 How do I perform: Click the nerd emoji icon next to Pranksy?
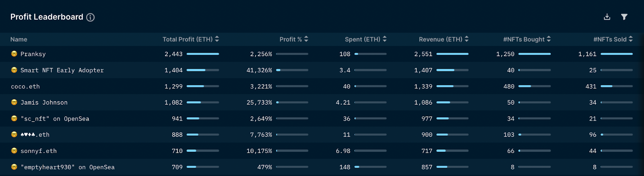tap(14, 54)
